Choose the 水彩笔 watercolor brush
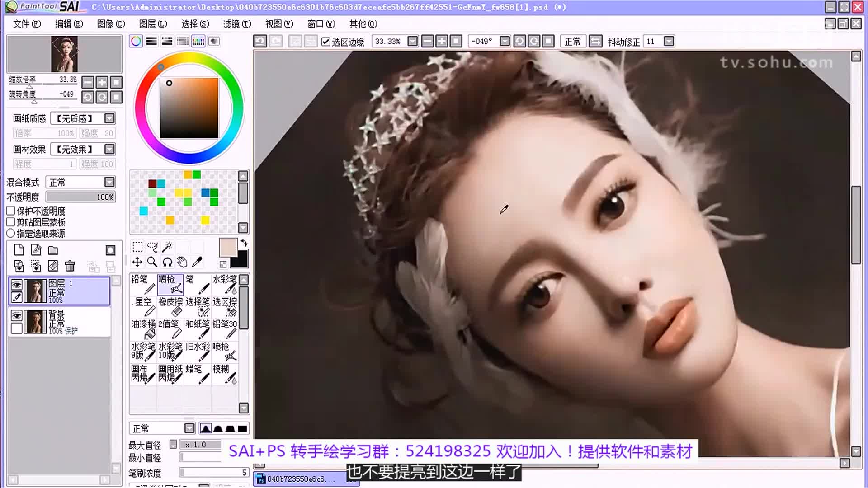This screenshot has width=868, height=488. 225,284
